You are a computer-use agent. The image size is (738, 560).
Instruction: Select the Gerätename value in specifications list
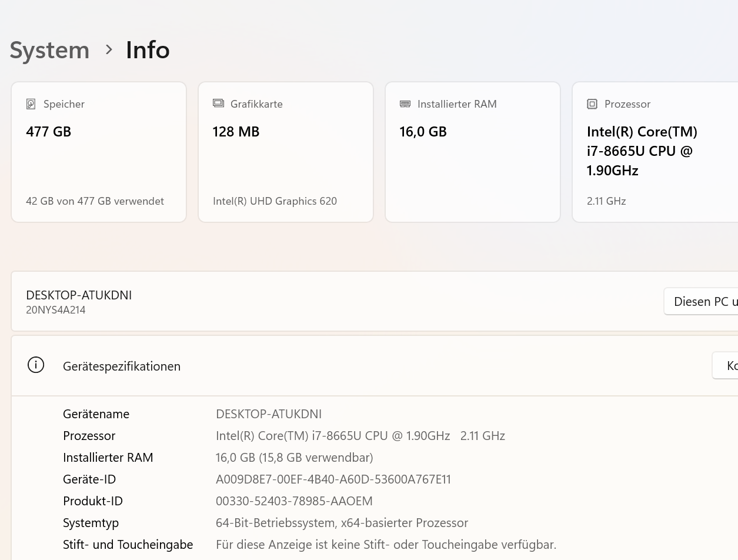[x=269, y=414]
